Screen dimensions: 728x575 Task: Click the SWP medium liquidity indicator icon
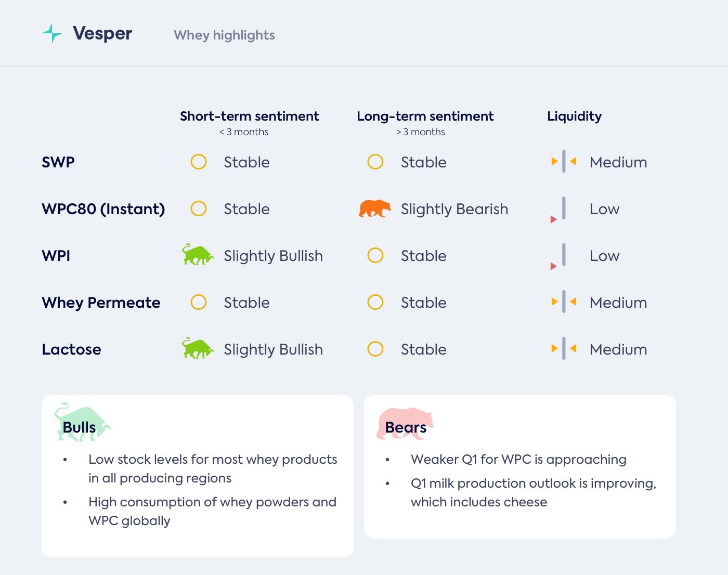coord(564,162)
